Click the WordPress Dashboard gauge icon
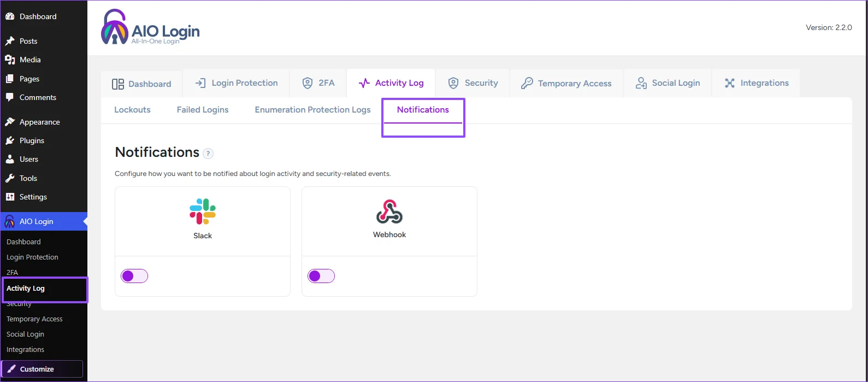The height and width of the screenshot is (382, 868). click(x=10, y=16)
